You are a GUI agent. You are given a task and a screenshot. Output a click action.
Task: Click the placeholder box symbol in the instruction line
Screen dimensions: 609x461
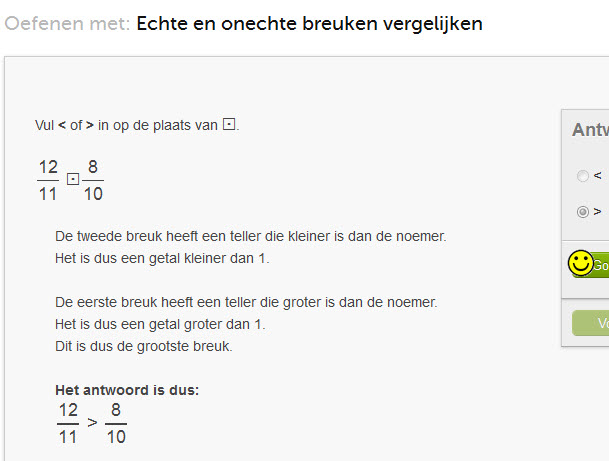pyautogui.click(x=229, y=124)
